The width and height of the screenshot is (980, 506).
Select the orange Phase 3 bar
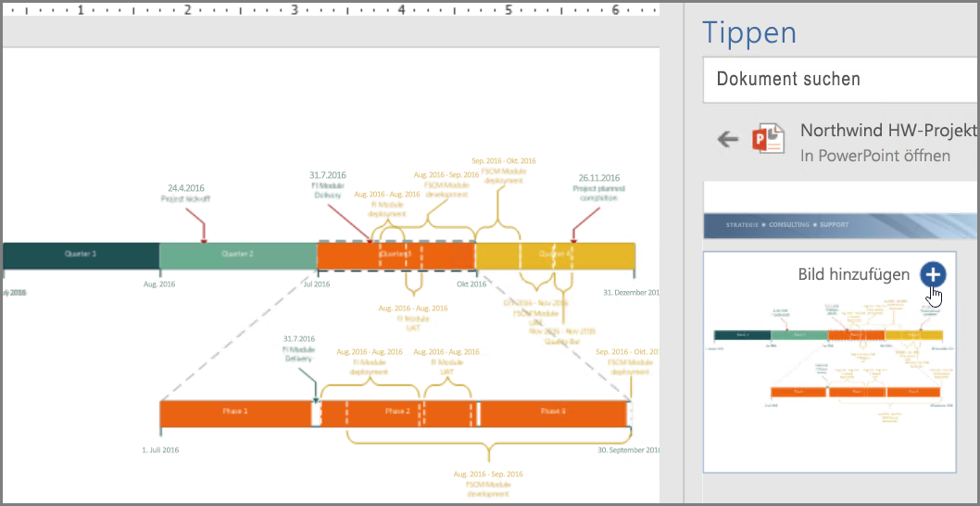(x=553, y=412)
